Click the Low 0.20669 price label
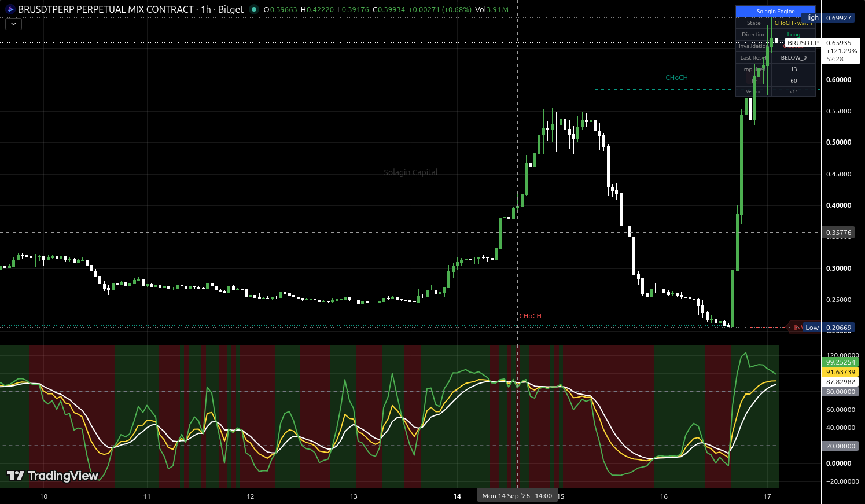The width and height of the screenshot is (865, 504). point(829,328)
